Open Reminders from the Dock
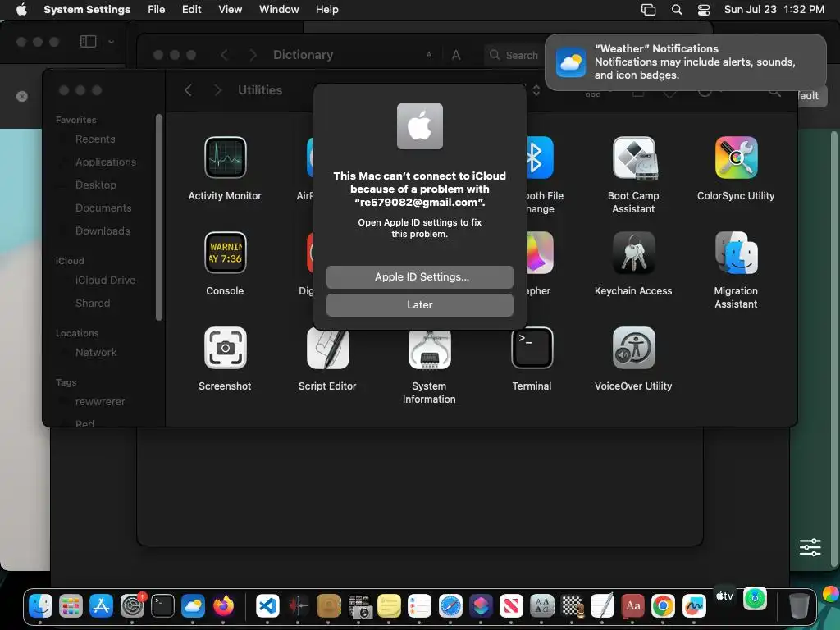Viewport: 840px width, 630px height. tap(419, 606)
